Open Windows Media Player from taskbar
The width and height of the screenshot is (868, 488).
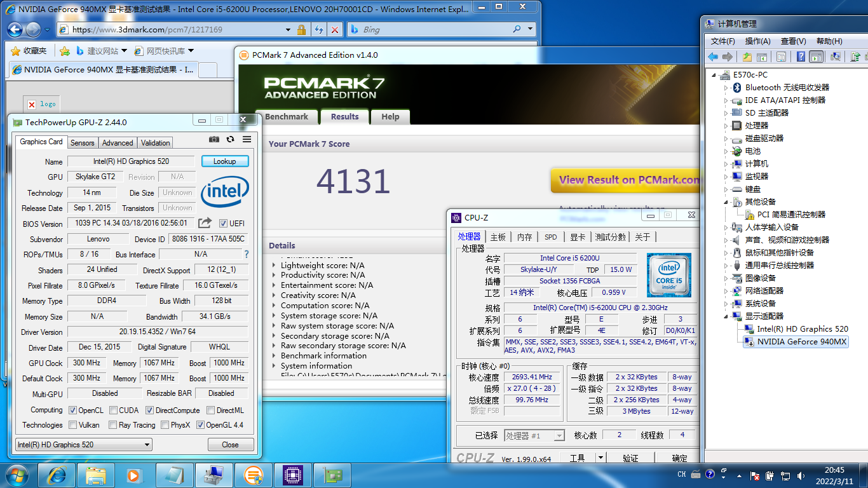click(x=133, y=475)
